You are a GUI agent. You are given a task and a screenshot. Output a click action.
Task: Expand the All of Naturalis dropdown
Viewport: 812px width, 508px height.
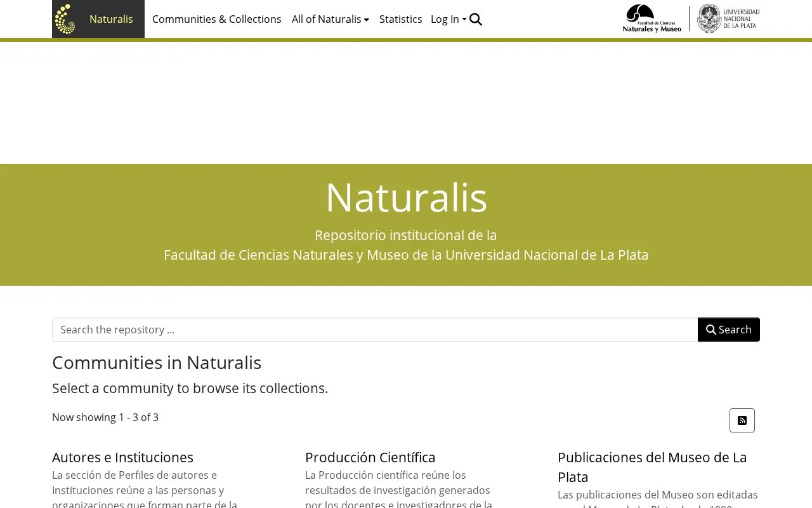pyautogui.click(x=331, y=19)
